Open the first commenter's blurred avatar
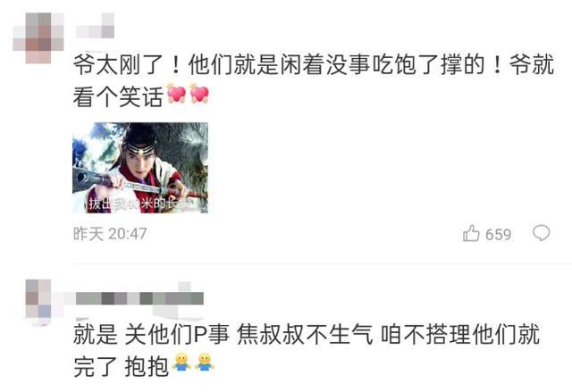Screen dimensions: 572x392 tap(38, 38)
